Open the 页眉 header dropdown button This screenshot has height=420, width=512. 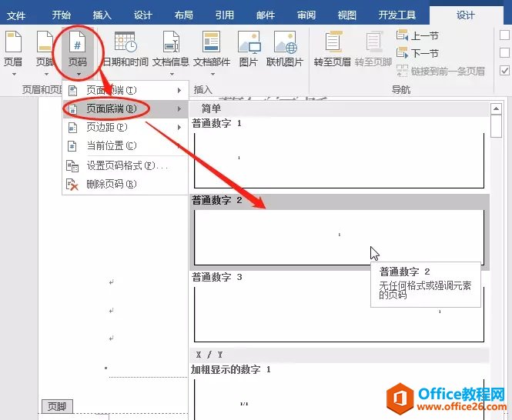(13, 52)
